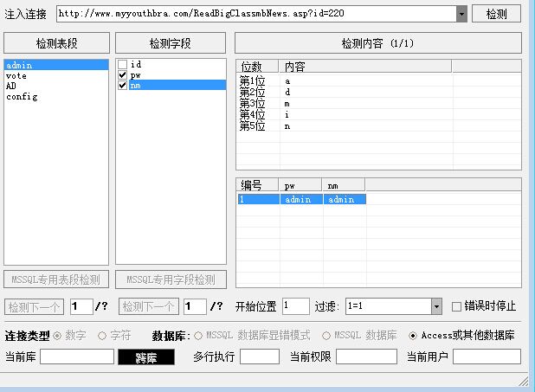The height and width of the screenshot is (392, 535).
Task: Select the 字符 connection type radio
Action: pyautogui.click(x=102, y=336)
